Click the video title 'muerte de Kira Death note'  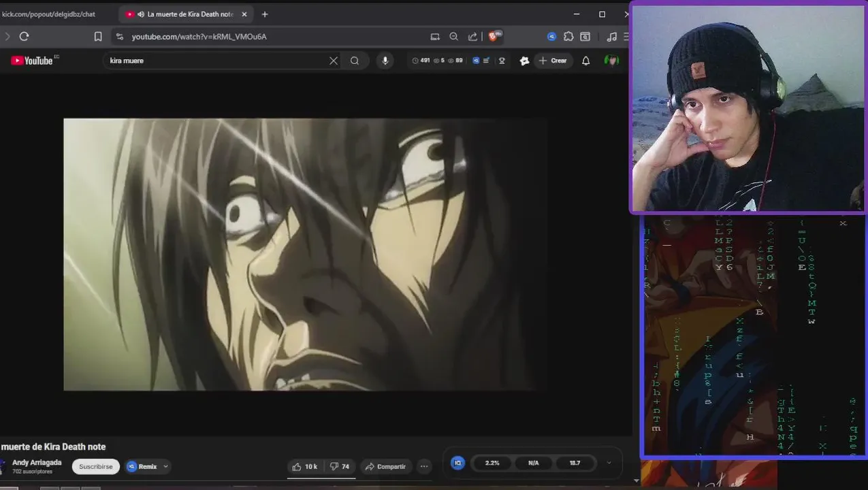pos(53,446)
